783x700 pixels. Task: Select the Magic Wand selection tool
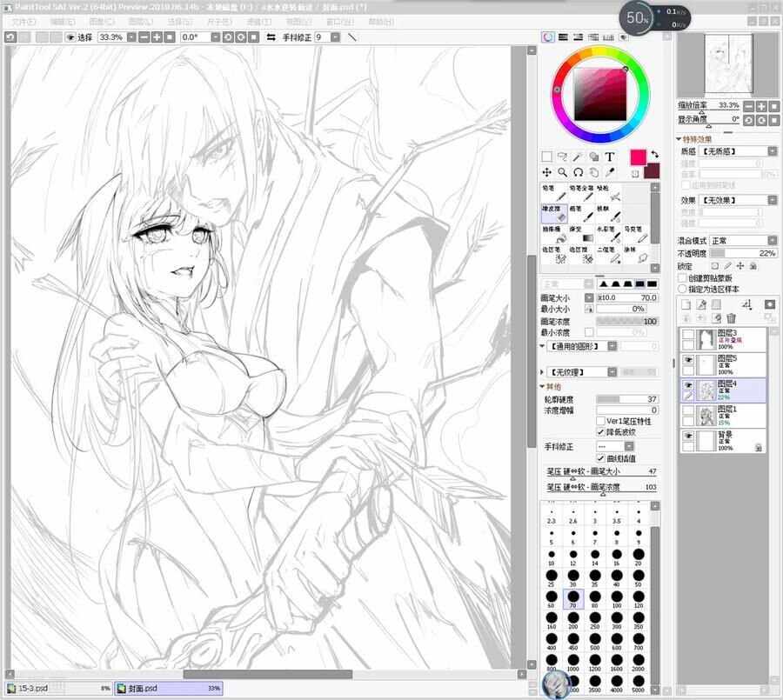click(x=579, y=157)
